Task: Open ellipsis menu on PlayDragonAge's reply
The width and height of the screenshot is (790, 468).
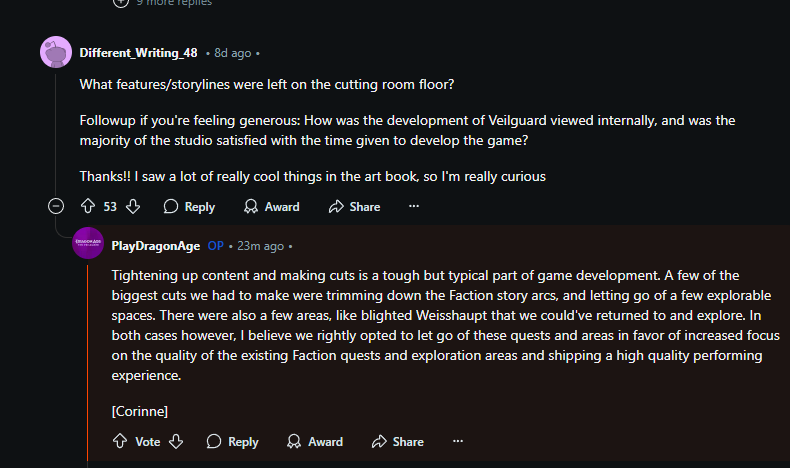Action: tap(458, 441)
